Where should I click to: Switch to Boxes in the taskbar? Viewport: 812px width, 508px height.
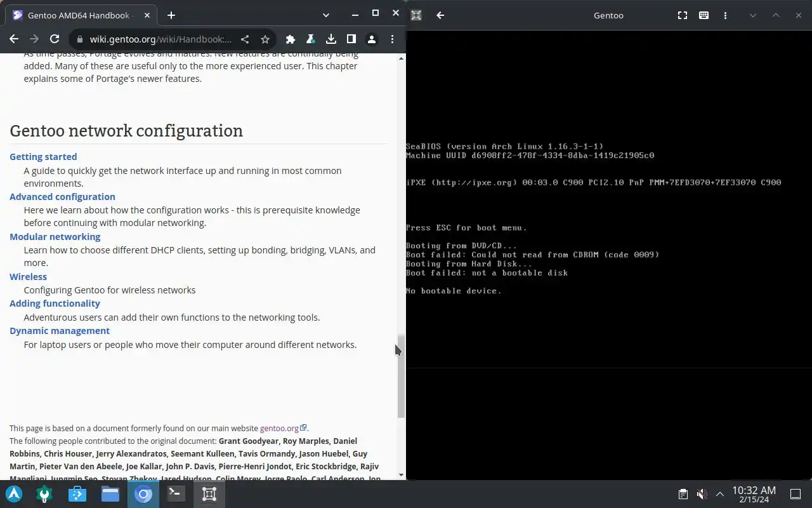tap(209, 494)
